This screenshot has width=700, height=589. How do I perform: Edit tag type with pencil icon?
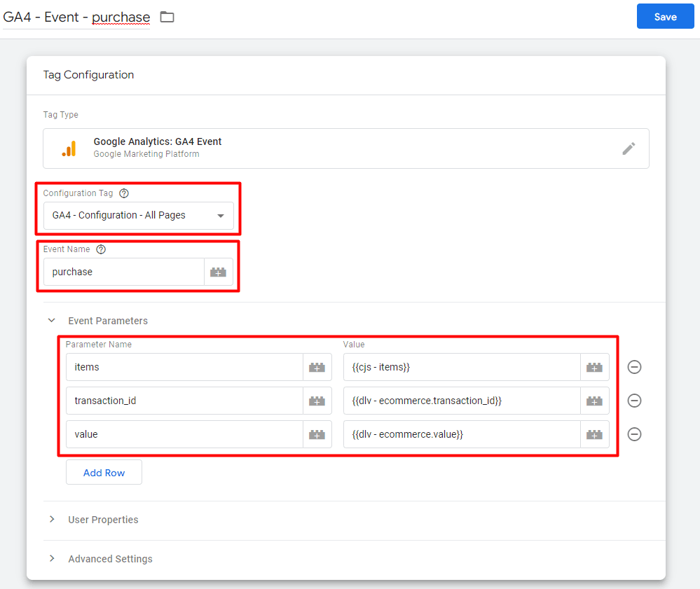[x=629, y=148]
